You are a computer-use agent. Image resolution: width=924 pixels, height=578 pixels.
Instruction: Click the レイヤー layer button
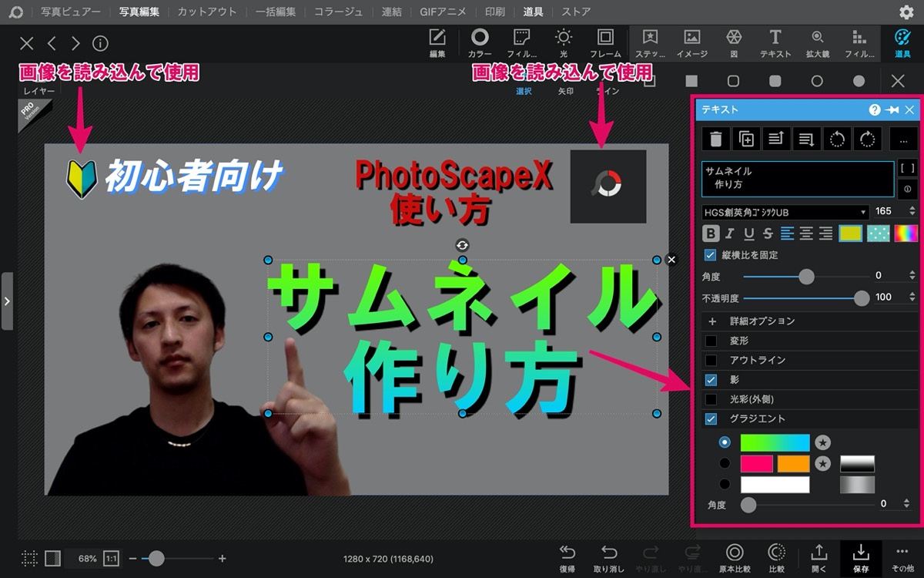click(x=38, y=91)
